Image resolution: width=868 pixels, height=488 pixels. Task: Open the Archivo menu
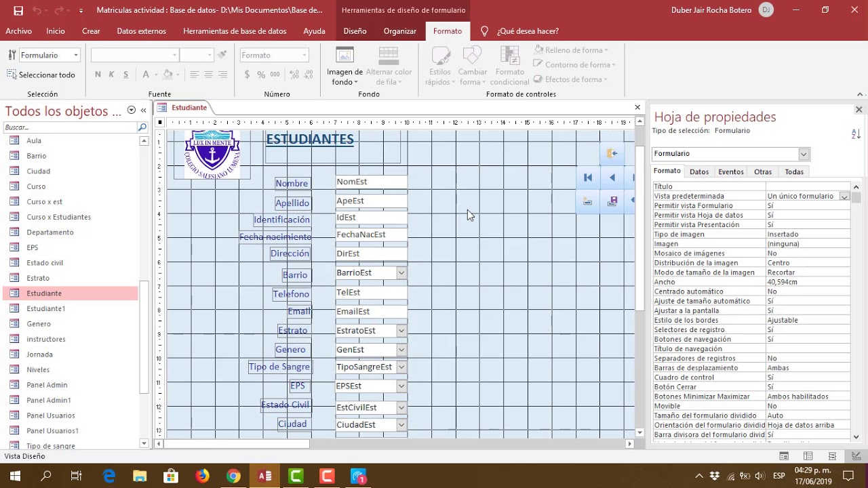click(x=18, y=31)
